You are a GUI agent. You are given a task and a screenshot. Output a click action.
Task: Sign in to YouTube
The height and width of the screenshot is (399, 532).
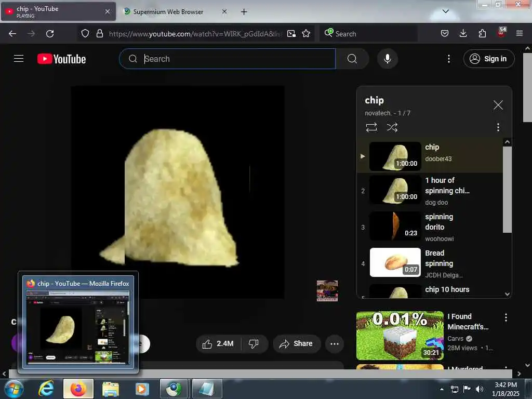point(489,59)
